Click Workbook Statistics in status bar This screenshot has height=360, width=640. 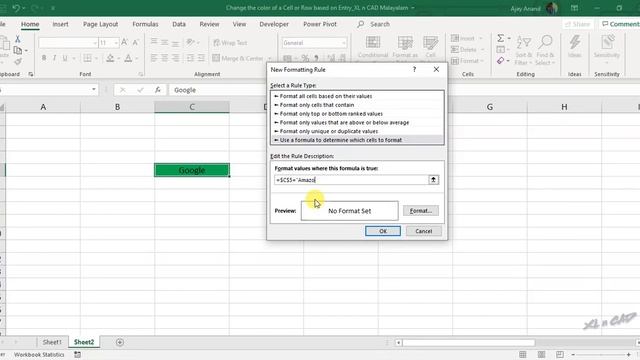[x=39, y=355]
